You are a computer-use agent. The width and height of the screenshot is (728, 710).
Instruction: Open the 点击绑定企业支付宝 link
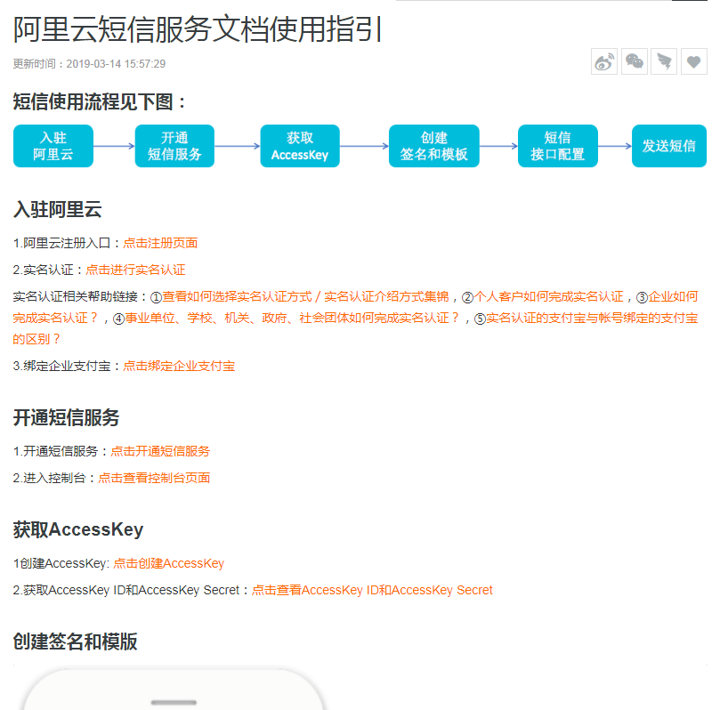click(x=179, y=366)
